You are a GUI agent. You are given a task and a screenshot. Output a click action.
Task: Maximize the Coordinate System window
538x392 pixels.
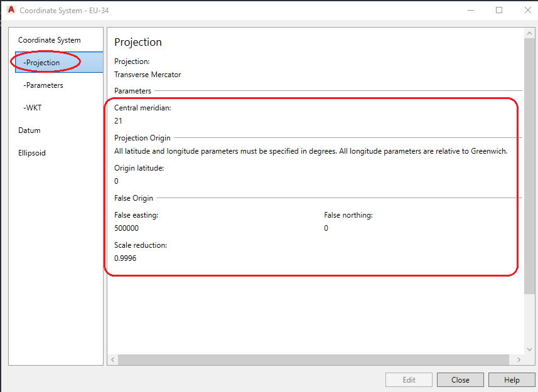(499, 10)
